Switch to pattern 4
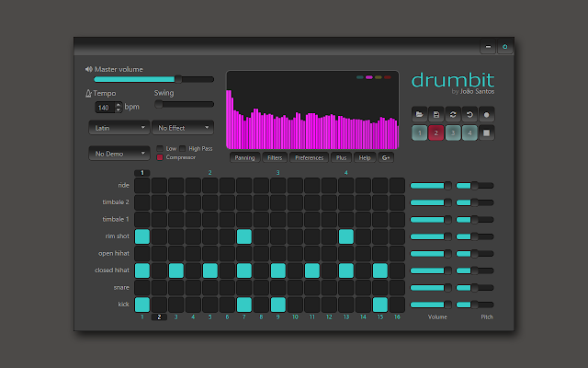588x368 pixels. (469, 132)
